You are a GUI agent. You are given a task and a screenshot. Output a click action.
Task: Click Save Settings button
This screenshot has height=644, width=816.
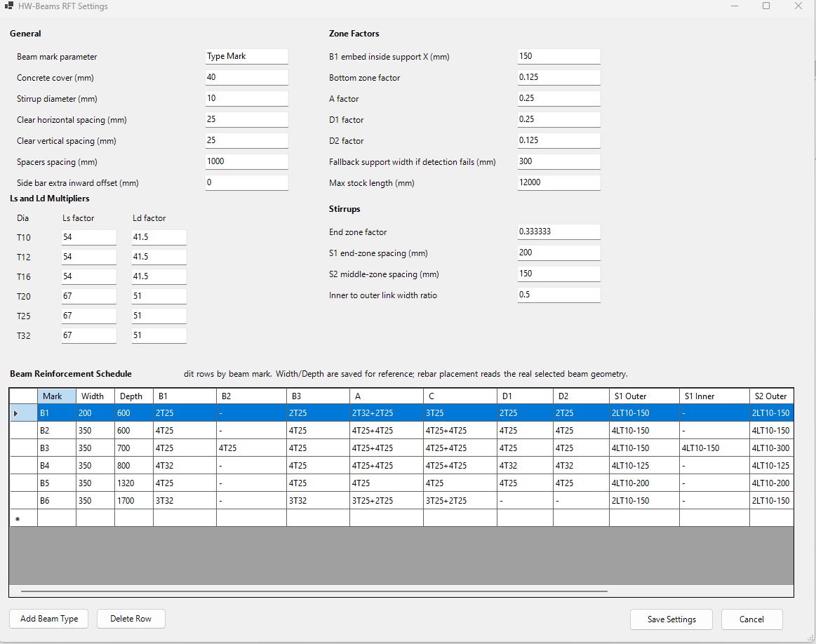click(x=671, y=619)
